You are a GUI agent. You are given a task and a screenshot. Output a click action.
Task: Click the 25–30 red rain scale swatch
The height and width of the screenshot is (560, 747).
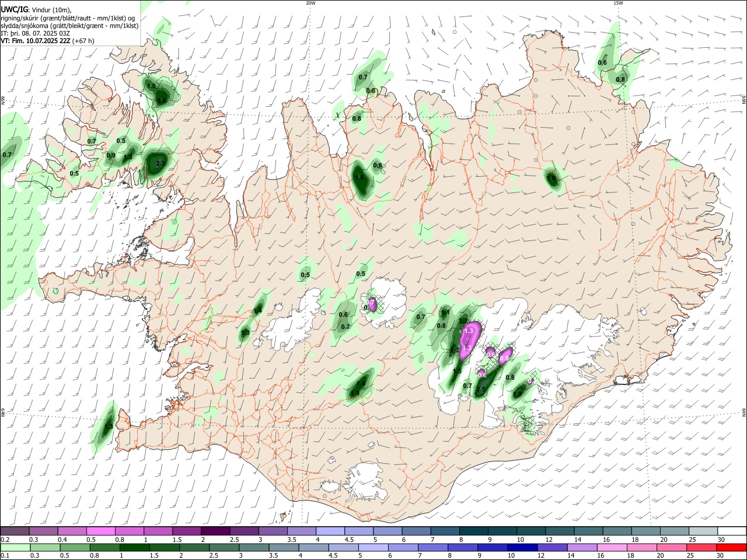(x=700, y=548)
